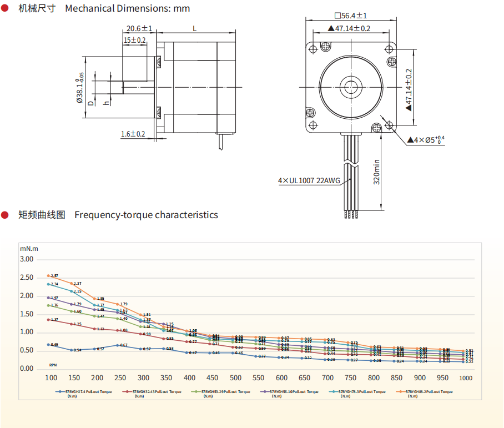The height and width of the screenshot is (428, 504).
Task: Click the L length dimension above the motor body
Action: 194,28
